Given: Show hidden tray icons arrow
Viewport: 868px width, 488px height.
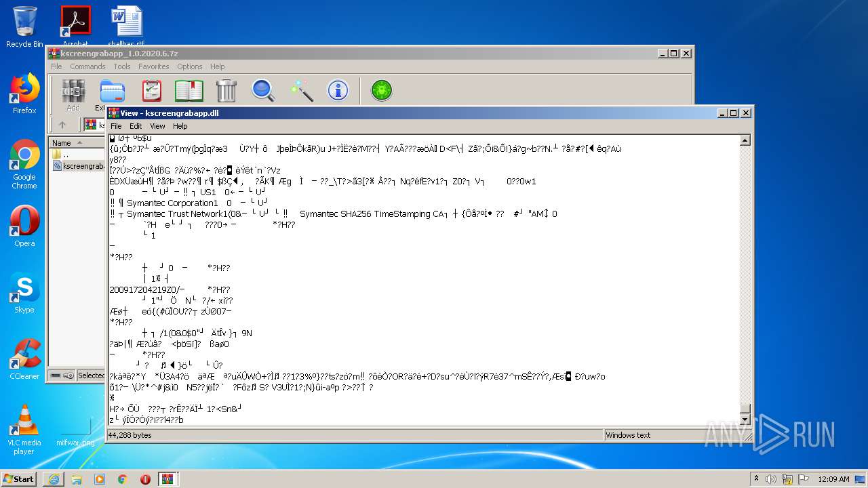Looking at the screenshot, I should 756,479.
